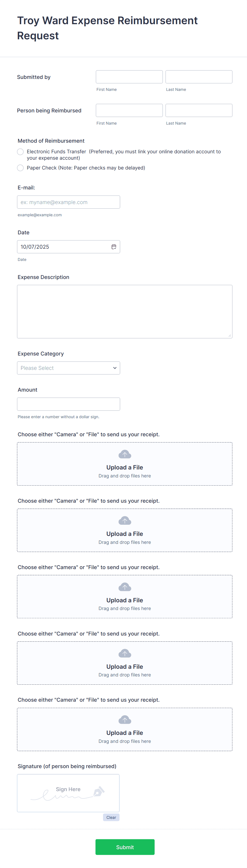Clear the signature with Clear button

(x=111, y=818)
